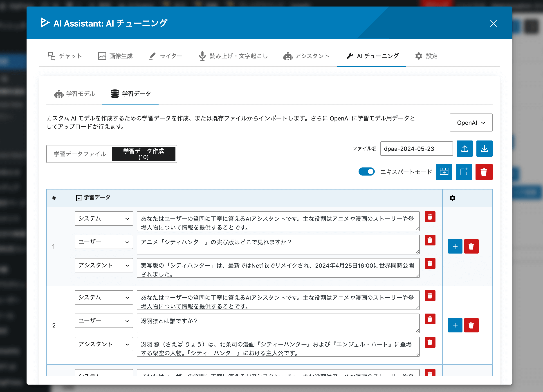The height and width of the screenshot is (392, 543).
Task: Add a message to row 1
Action: pos(455,246)
